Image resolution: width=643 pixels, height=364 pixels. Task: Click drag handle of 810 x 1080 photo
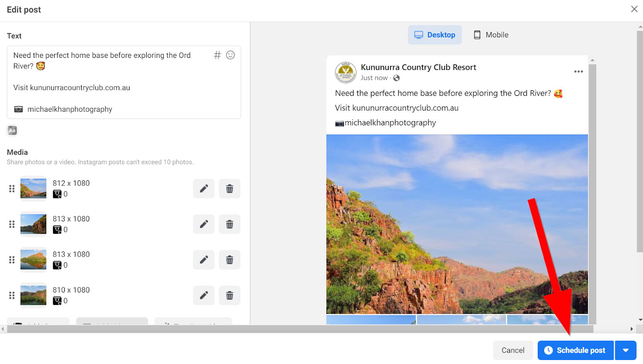tap(12, 295)
